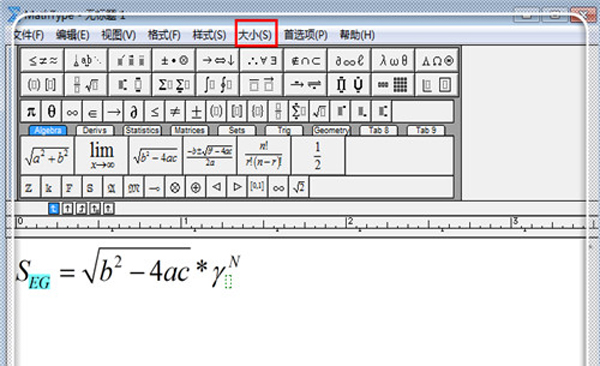Insert the sqrt(b²−4ac) expression
Image resolution: width=600 pixels, height=366 pixels.
point(156,156)
